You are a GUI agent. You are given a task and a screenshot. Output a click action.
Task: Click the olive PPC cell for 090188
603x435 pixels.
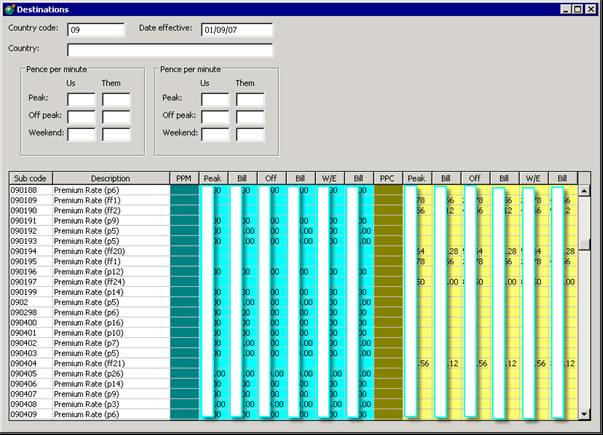click(x=388, y=190)
